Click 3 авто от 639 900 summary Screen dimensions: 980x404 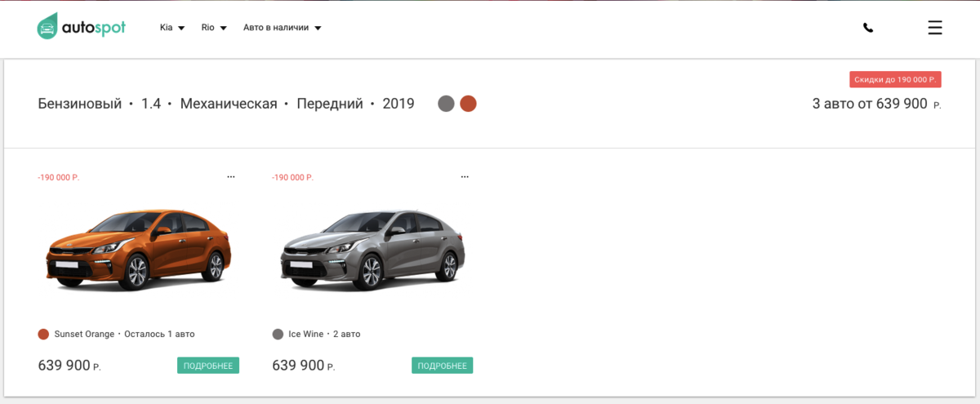[876, 104]
